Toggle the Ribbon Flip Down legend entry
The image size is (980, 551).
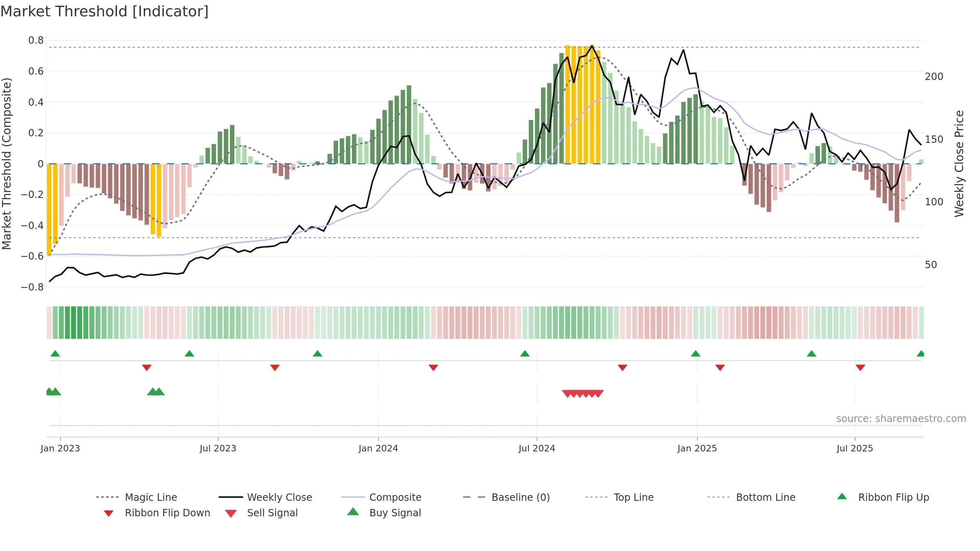(156, 513)
